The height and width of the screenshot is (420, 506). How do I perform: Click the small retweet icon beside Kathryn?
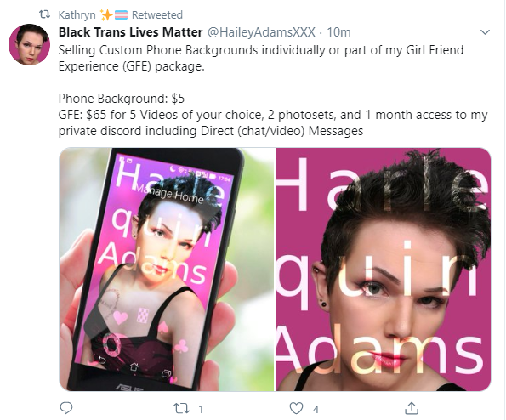(x=44, y=14)
